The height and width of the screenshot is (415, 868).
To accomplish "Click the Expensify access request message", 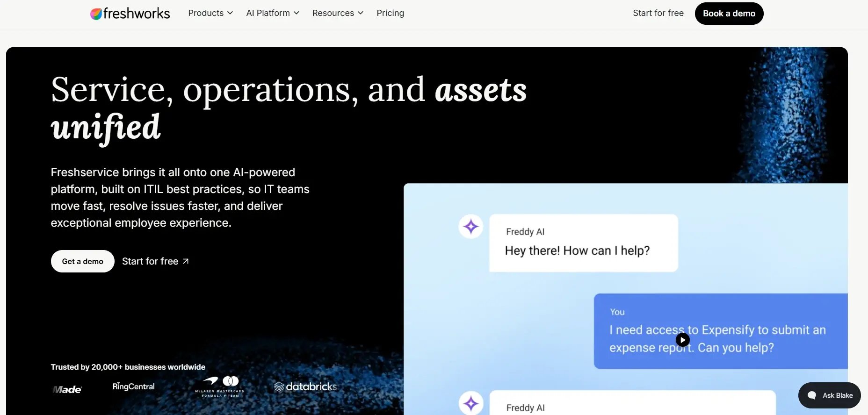I will [721, 331].
